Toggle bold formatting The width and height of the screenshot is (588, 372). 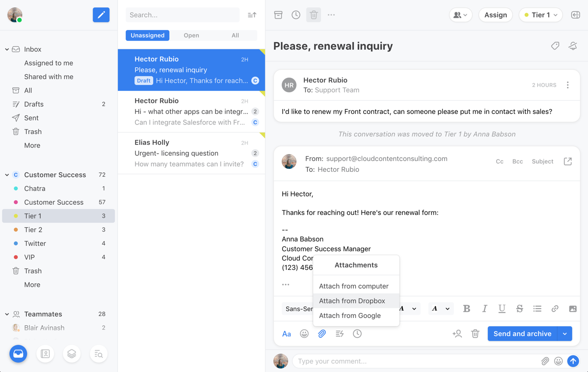(467, 309)
